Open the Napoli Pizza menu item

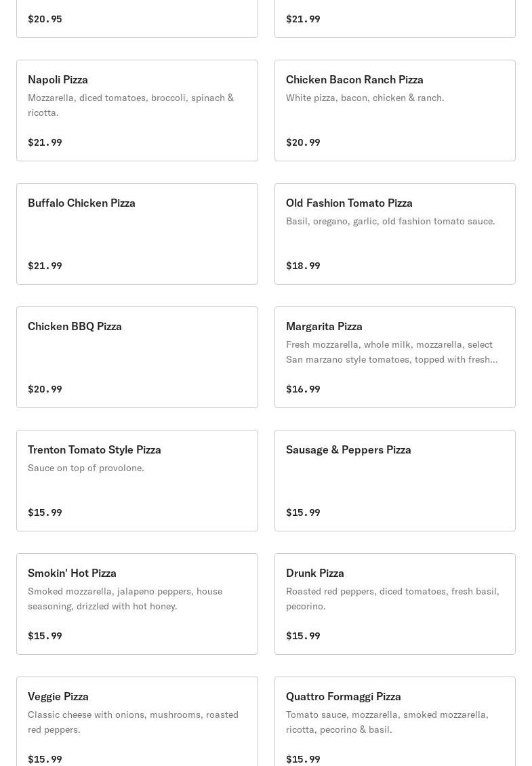137,110
